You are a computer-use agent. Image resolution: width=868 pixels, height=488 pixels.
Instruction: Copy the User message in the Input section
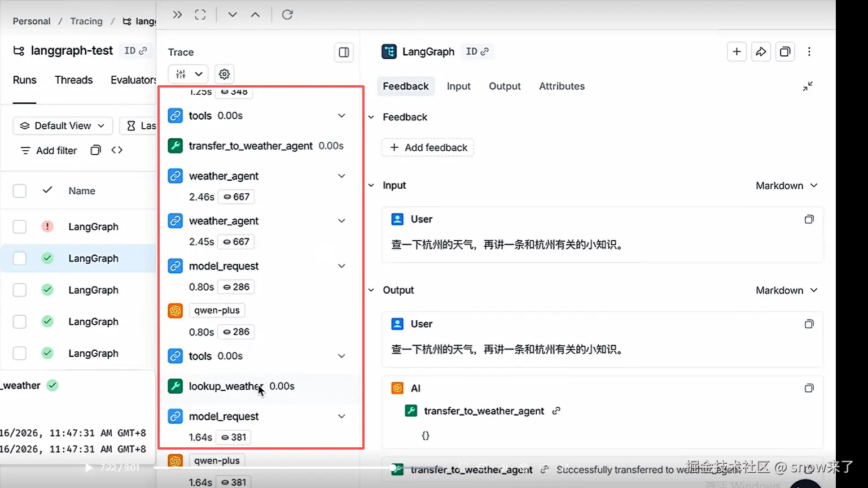coord(809,219)
